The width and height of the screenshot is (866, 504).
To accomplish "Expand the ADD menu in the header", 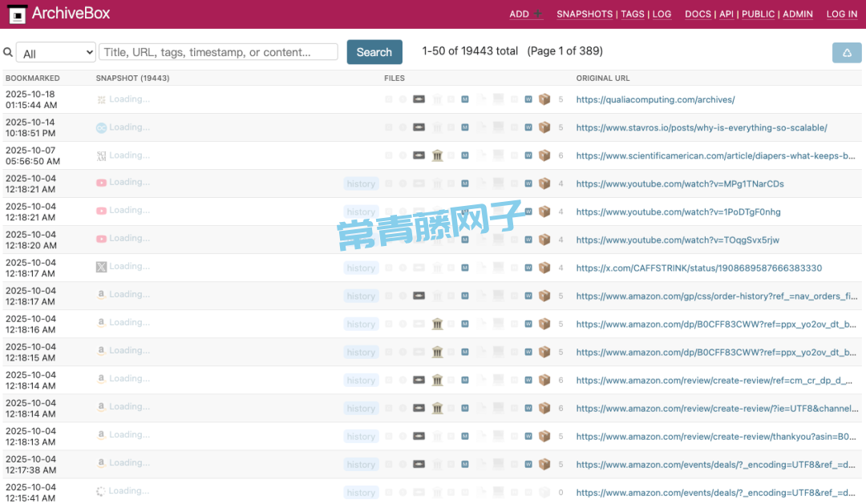I will [x=525, y=14].
